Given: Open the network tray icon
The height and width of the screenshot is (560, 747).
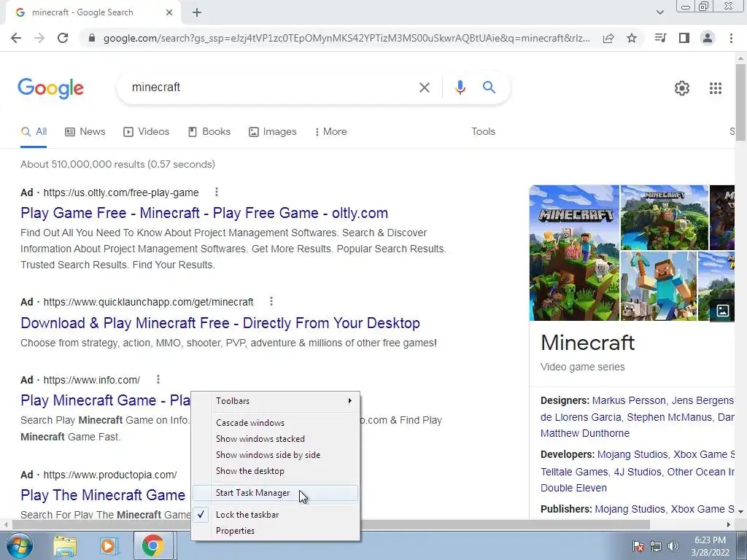Looking at the screenshot, I should click(656, 546).
